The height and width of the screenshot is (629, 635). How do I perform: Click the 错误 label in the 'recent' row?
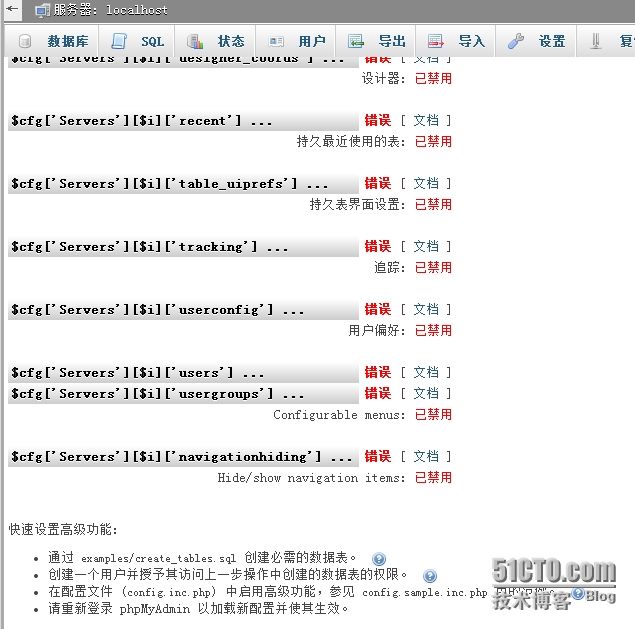378,120
